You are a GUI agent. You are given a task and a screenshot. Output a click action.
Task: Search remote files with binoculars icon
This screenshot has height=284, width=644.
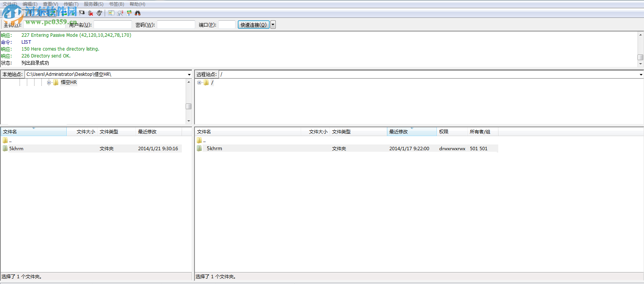click(x=138, y=13)
